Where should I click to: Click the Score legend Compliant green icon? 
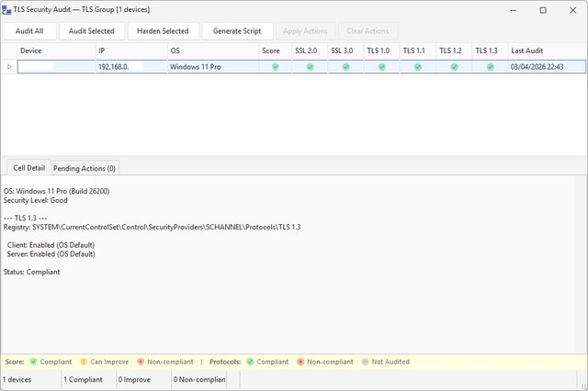33,362
